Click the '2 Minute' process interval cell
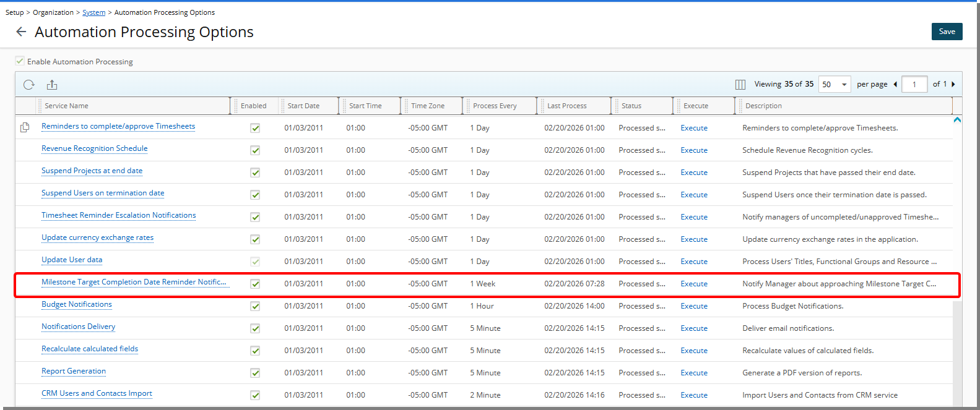 click(485, 395)
